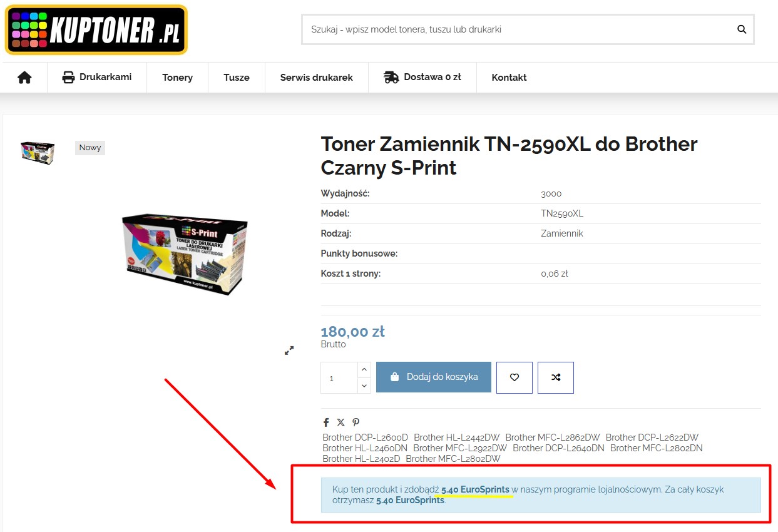Viewport: 778px width, 532px height.
Task: Expand product image with fullscreen arrows icon
Action: coord(289,350)
